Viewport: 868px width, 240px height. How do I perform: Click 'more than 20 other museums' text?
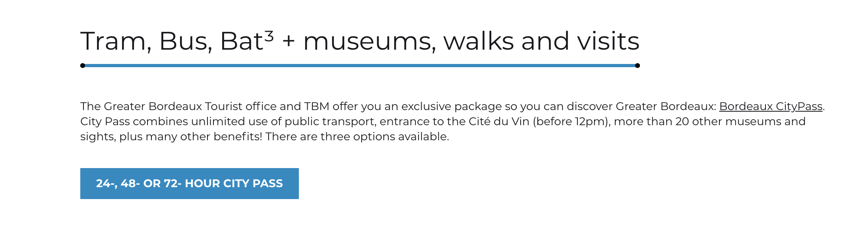(697, 122)
